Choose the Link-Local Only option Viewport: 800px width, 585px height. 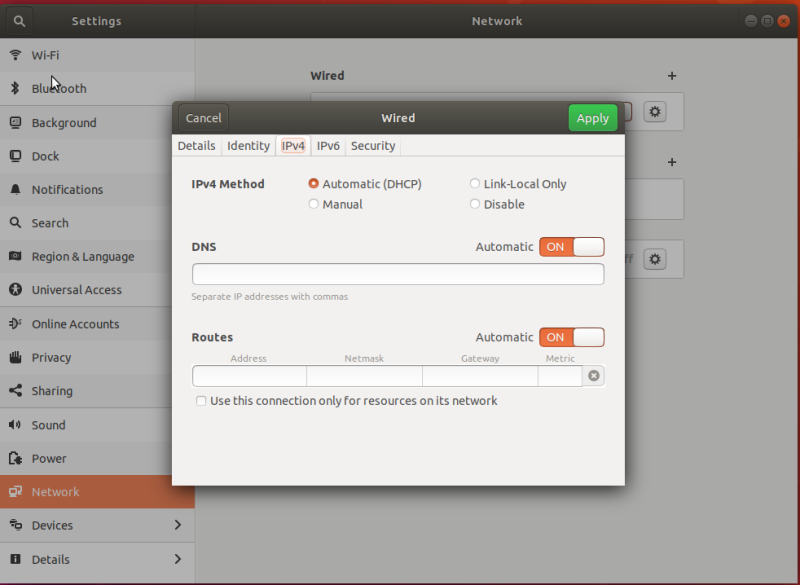pos(475,184)
